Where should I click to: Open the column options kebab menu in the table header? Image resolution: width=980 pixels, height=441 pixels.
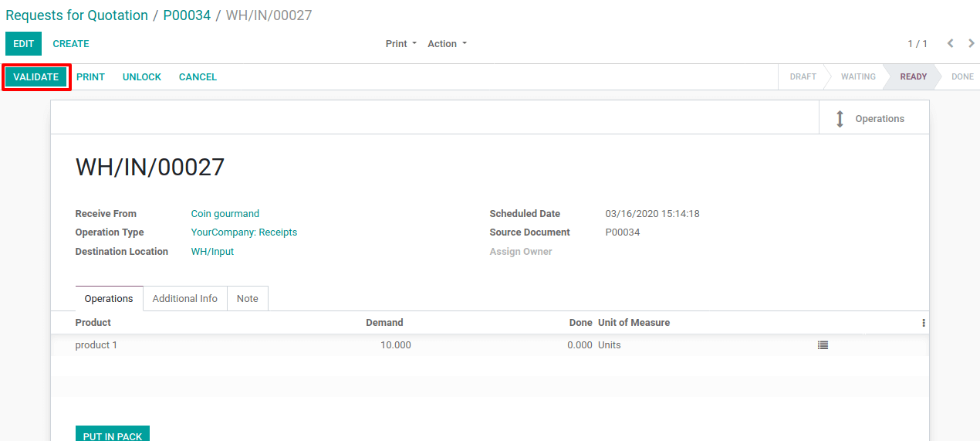tap(923, 323)
